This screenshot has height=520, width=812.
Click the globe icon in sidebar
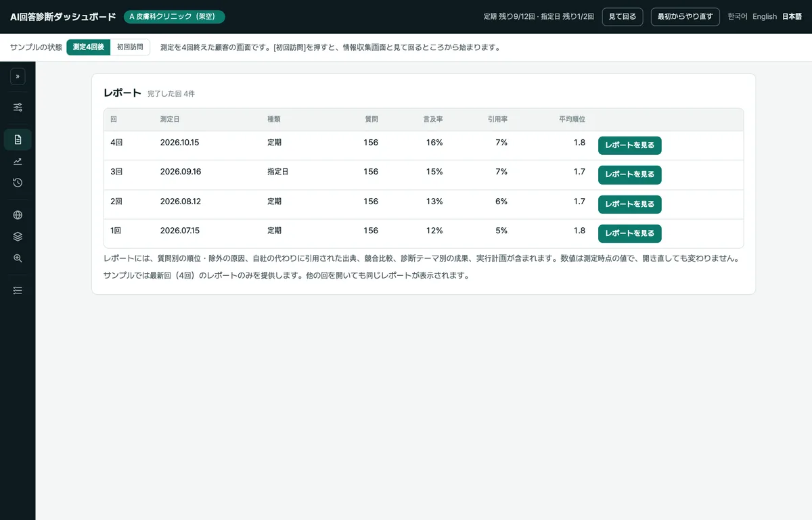click(x=18, y=216)
